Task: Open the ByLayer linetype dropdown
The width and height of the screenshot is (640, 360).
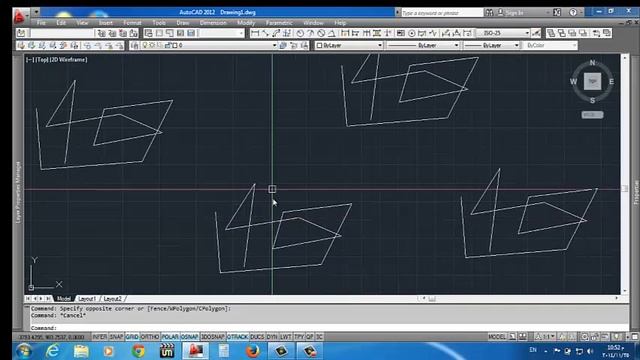Action: click(x=456, y=45)
